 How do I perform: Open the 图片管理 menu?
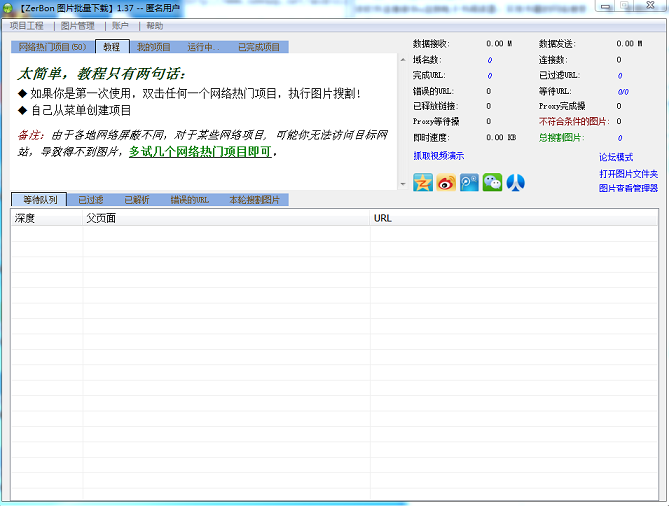(x=78, y=26)
